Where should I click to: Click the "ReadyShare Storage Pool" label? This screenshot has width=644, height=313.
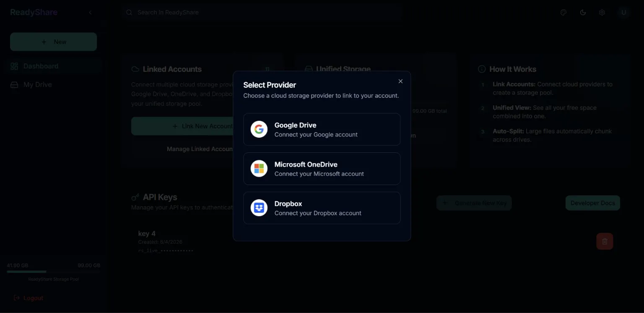(53, 279)
